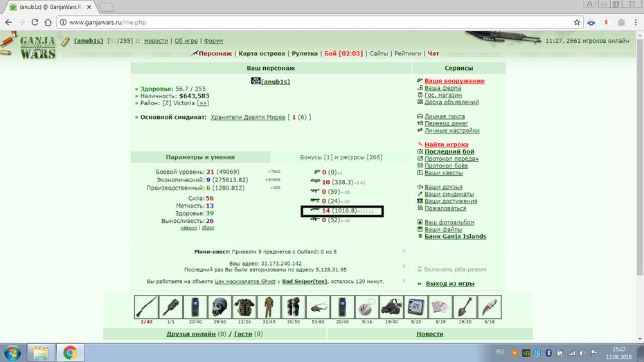Open the camouflage suit item 33/45

click(x=269, y=307)
